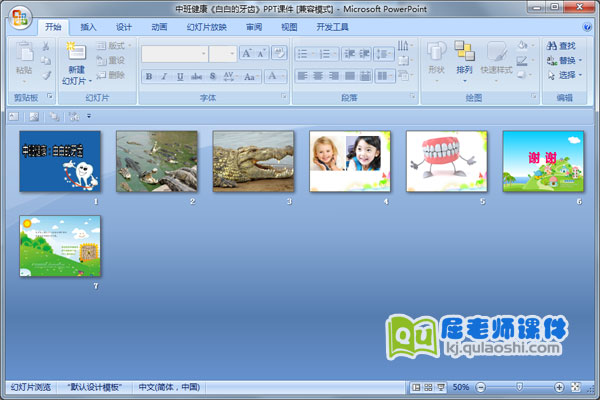
Task: Click zoom out minus button
Action: [481, 387]
